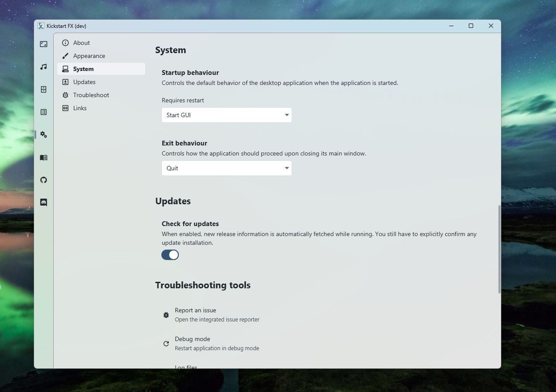Click the bug icon next to Report an issue
556x392 pixels.
coord(166,315)
